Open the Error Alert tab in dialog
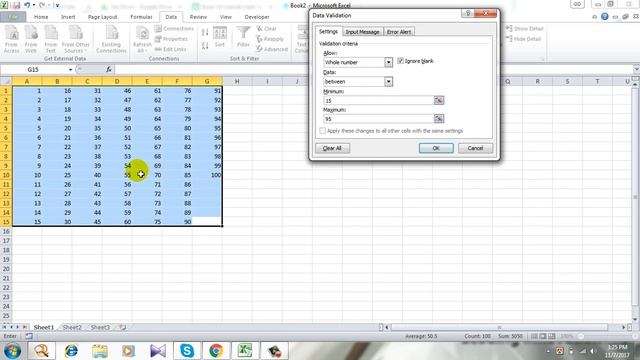The height and width of the screenshot is (360, 640). [x=399, y=32]
